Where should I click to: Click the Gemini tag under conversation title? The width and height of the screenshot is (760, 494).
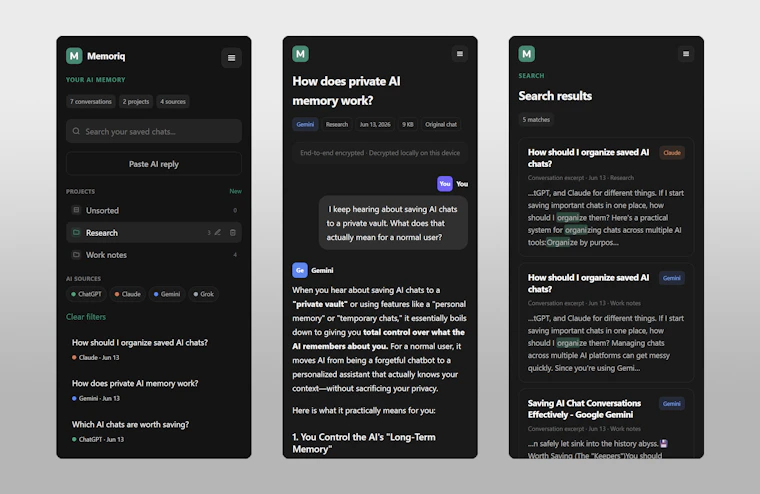305,124
